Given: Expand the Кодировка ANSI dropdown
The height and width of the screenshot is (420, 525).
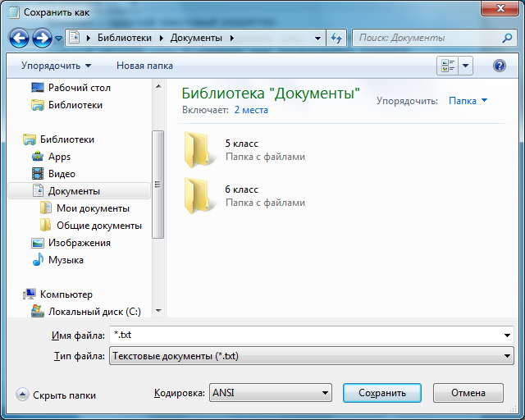Looking at the screenshot, I should 271,393.
